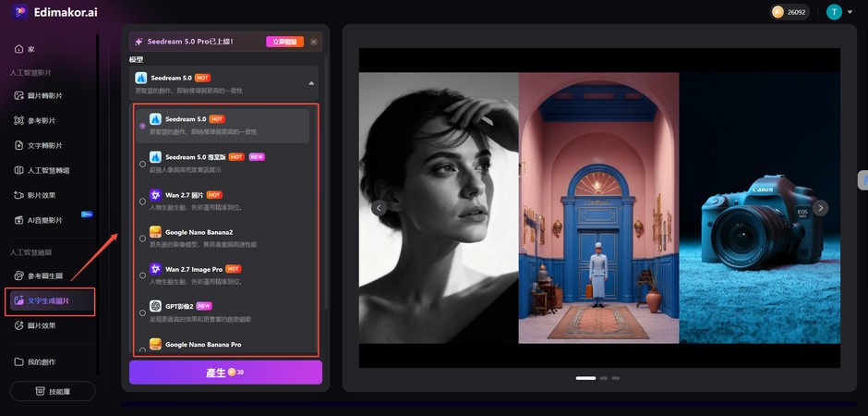868x416 pixels.
Task: Select the Google Nano Banana Pro radio option
Action: [x=143, y=349]
